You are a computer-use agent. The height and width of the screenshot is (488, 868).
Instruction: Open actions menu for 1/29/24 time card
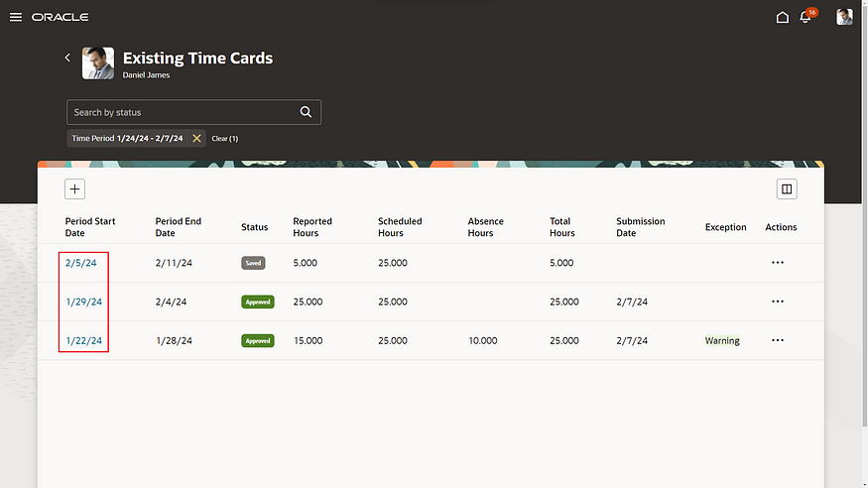777,302
